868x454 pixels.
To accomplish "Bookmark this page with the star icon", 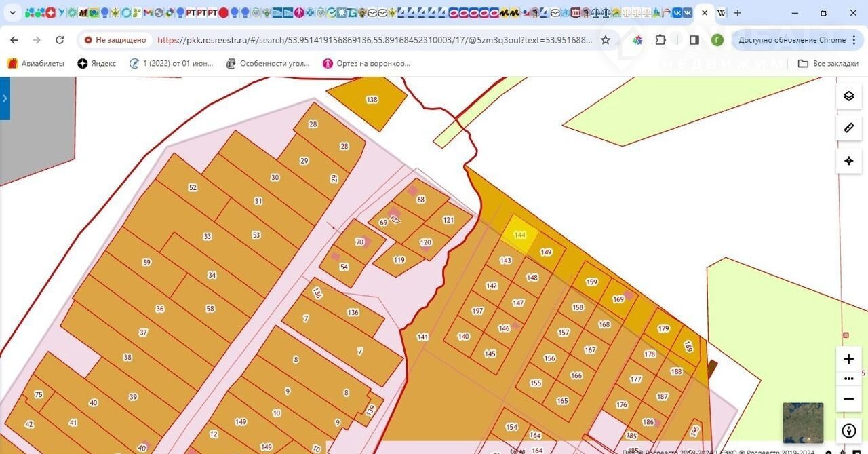I will tap(606, 40).
